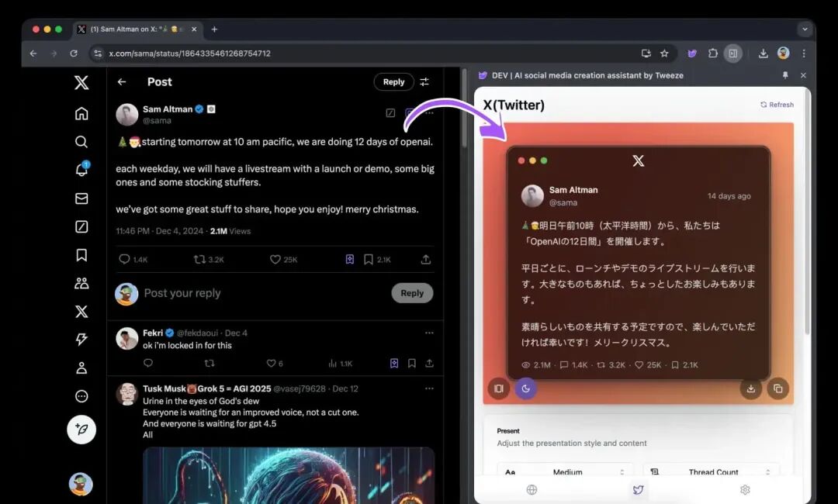Open Search in the X sidebar
Screen dimensions: 838x504
click(x=81, y=141)
